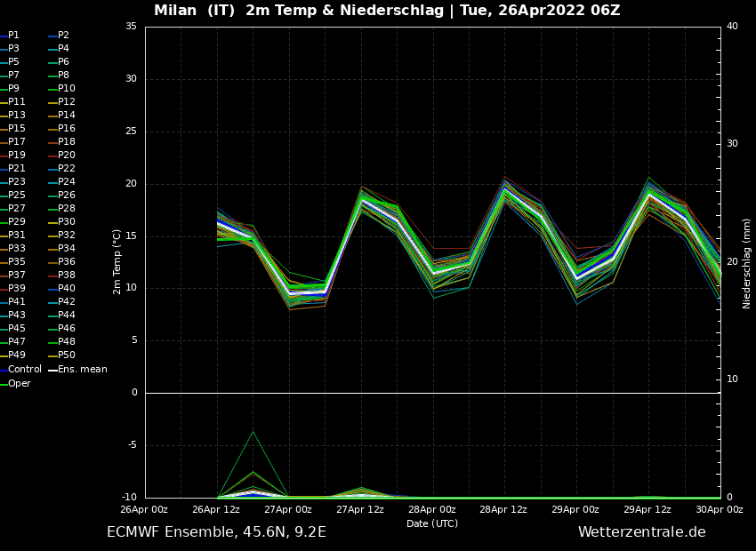
Task: Select "30" on the Niederschlag axis
Action: click(732, 144)
